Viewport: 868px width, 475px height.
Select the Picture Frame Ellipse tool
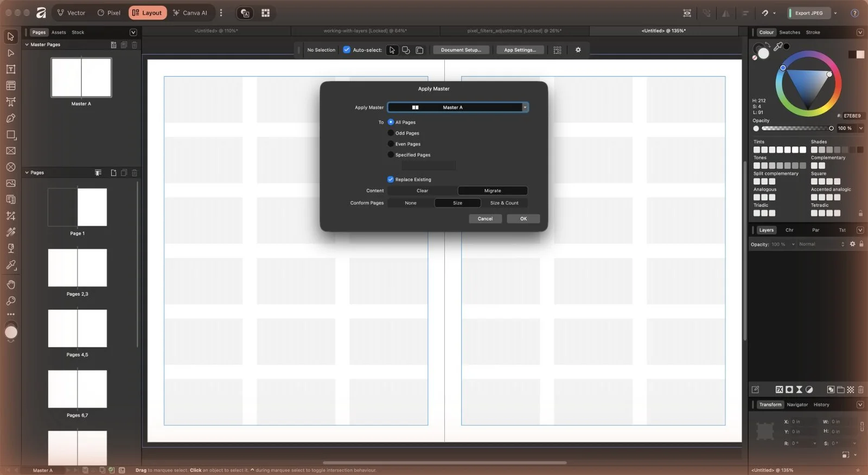click(x=10, y=167)
